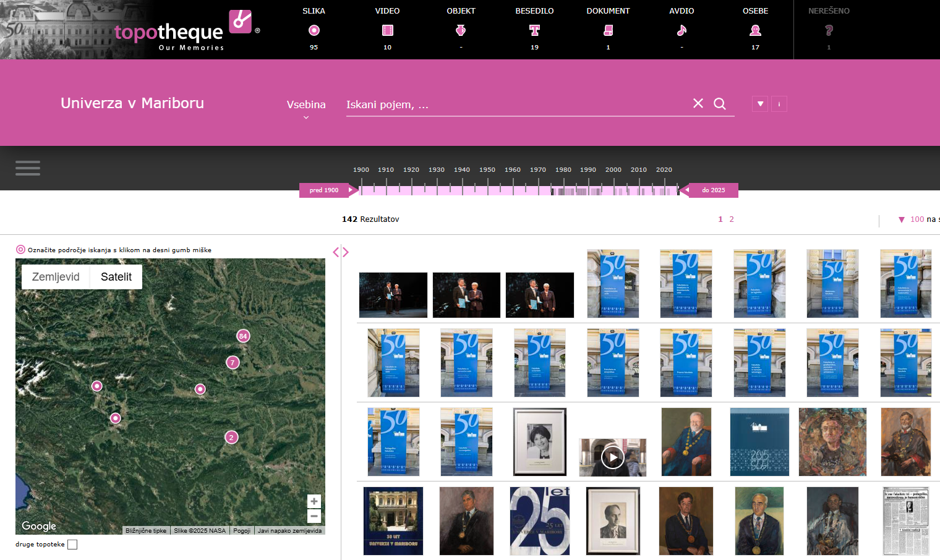Play the video thumbnail in results
The image size is (940, 560).
pyautogui.click(x=612, y=457)
